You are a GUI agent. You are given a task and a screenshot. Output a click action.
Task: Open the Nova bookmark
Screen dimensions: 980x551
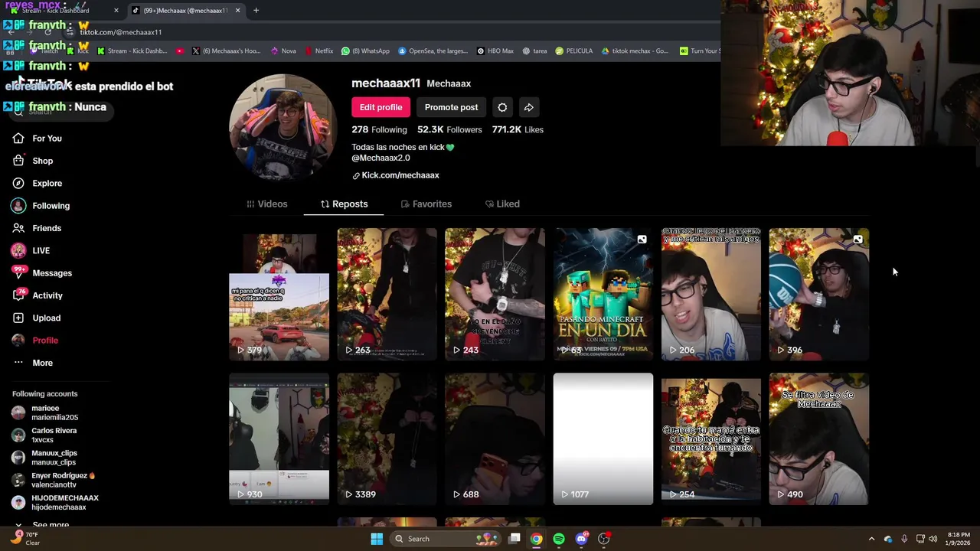(283, 51)
